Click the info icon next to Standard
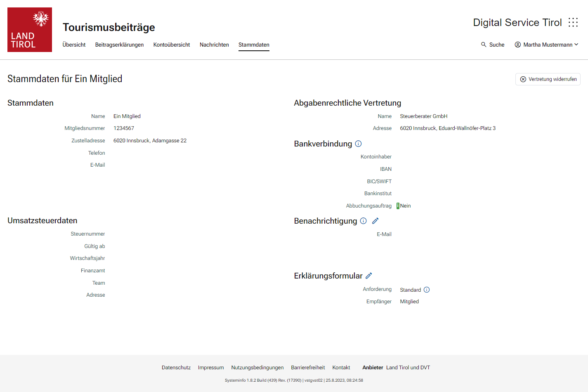Image resolution: width=588 pixels, height=392 pixels. pos(427,290)
